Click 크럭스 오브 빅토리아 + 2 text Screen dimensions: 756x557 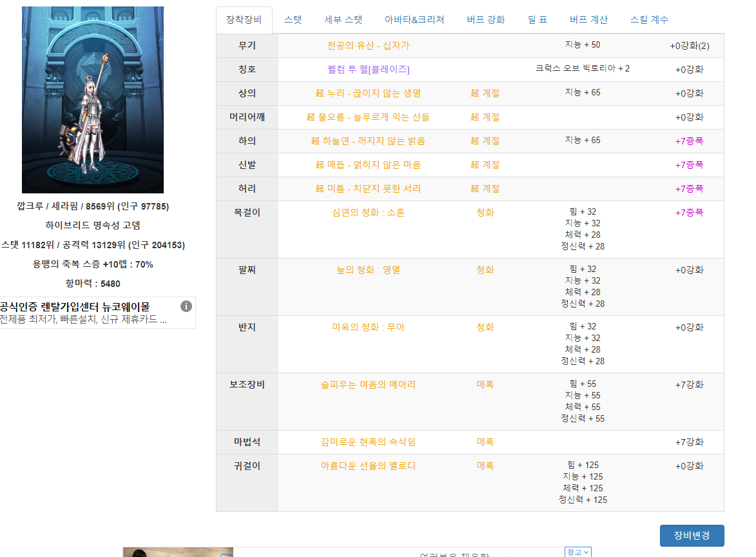[x=583, y=68]
